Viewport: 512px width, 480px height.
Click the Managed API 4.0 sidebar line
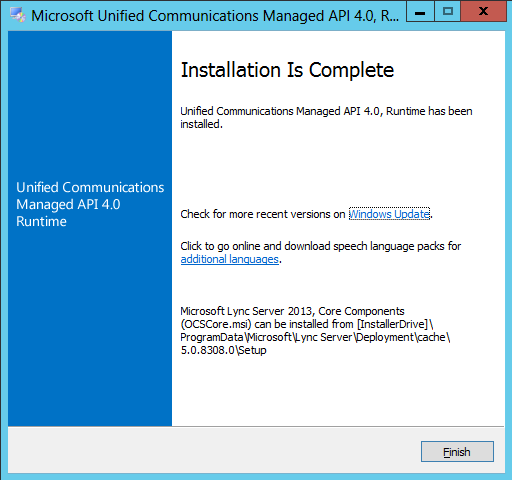coord(68,204)
